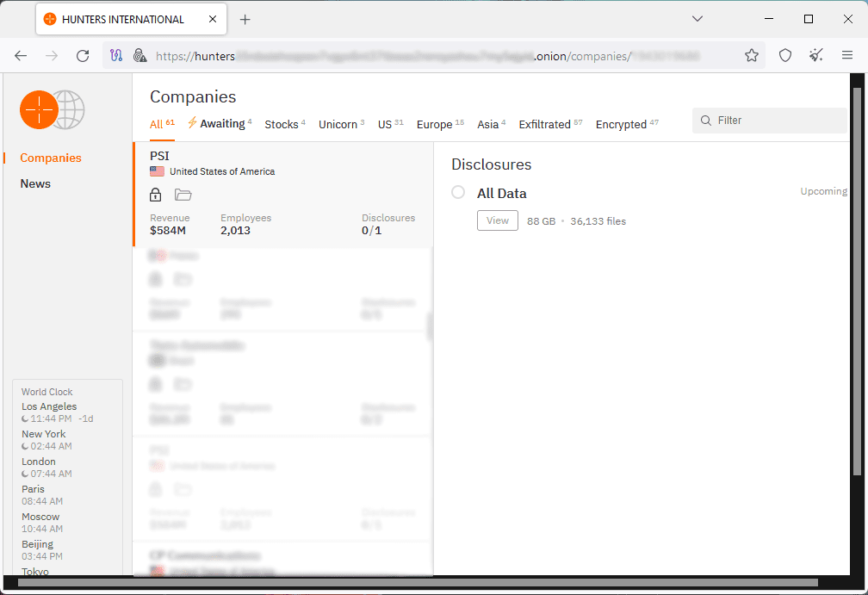Reload the current page
The width and height of the screenshot is (868, 595).
[83, 55]
